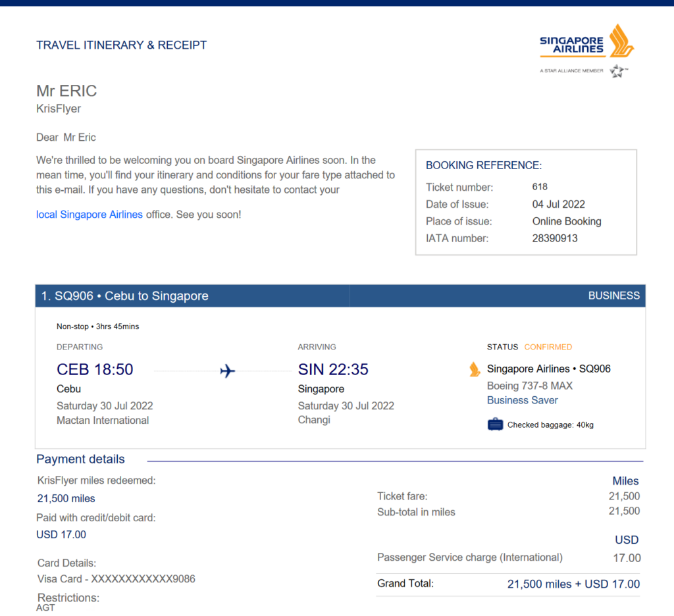Click the small orange bird icon beside SQ906
The width and height of the screenshot is (674, 616).
tap(475, 369)
